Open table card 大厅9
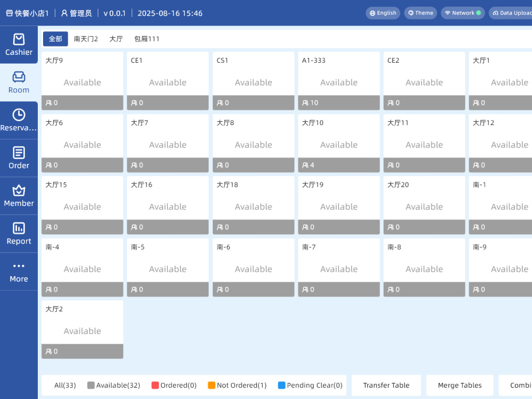Image resolution: width=532 pixels, height=399 pixels. [82, 81]
